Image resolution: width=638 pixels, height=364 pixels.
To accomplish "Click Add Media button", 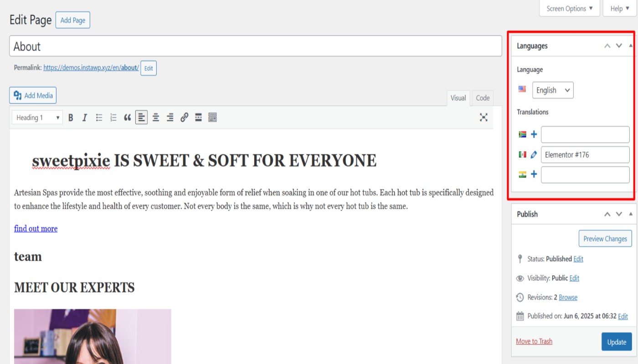I will (33, 95).
